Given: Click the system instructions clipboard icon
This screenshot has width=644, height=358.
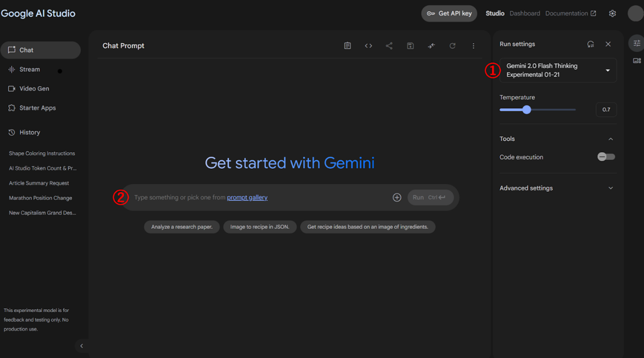Looking at the screenshot, I should (x=347, y=46).
